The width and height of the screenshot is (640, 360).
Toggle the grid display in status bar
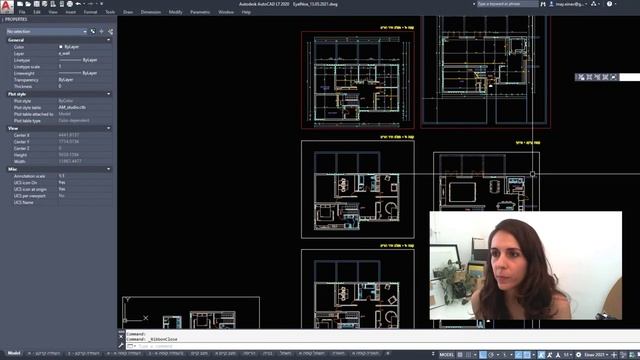(460, 355)
